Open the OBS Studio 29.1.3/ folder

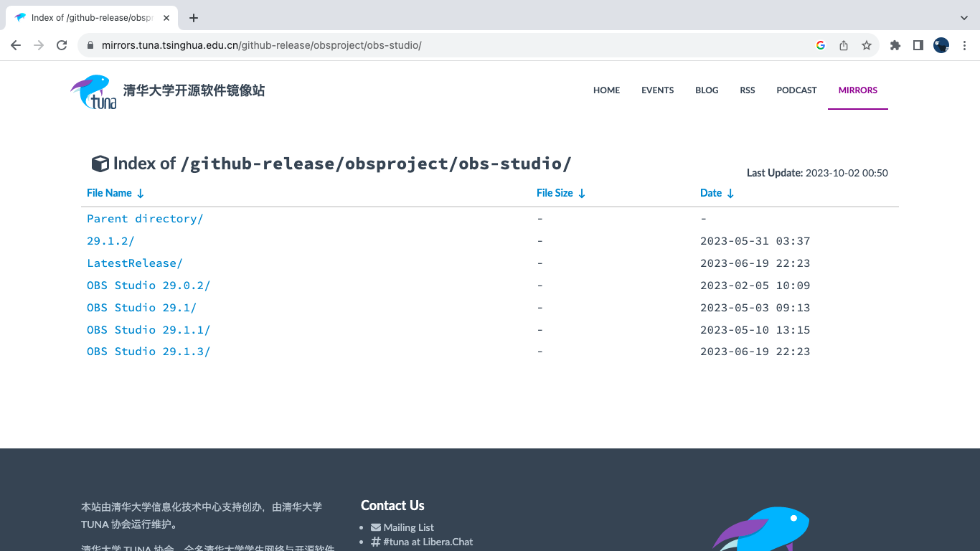click(x=149, y=352)
